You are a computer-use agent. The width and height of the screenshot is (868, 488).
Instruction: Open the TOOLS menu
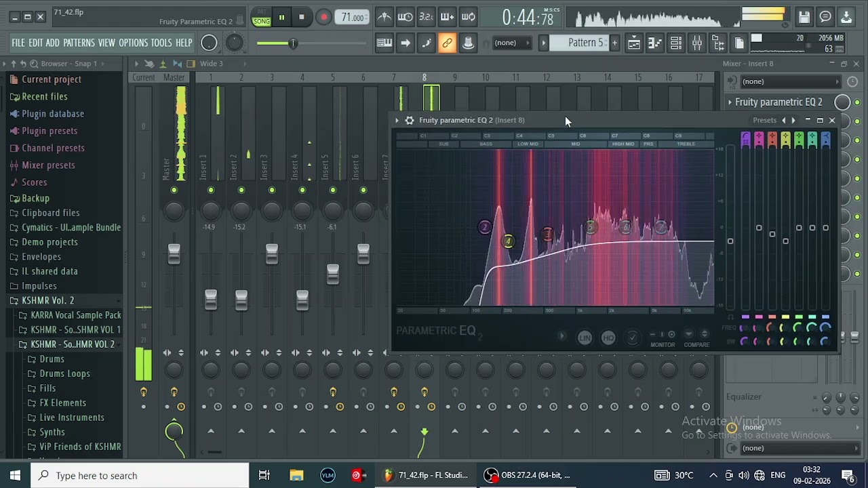(x=161, y=43)
